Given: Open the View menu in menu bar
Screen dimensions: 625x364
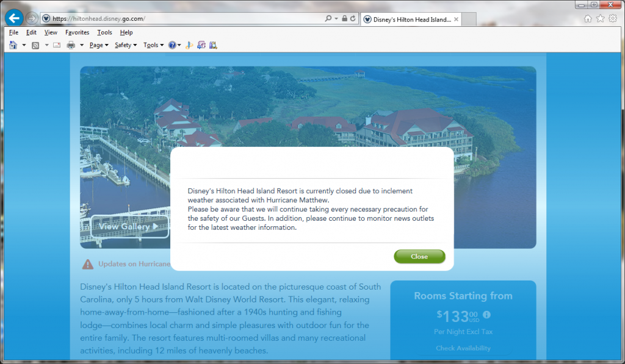Looking at the screenshot, I should click(x=51, y=32).
